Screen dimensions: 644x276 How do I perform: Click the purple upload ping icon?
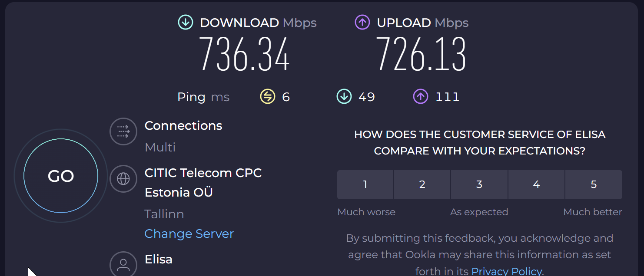(420, 96)
